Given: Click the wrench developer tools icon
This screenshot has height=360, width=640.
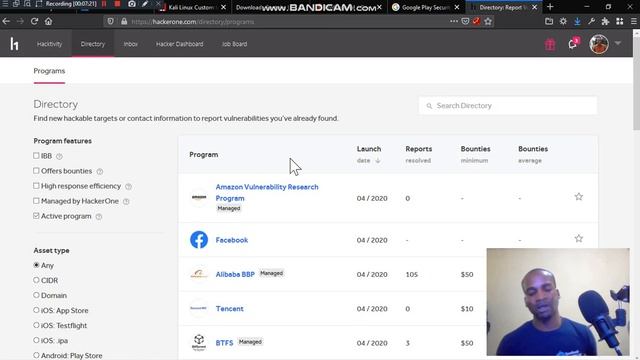Looking at the screenshot, I should coord(591,21).
